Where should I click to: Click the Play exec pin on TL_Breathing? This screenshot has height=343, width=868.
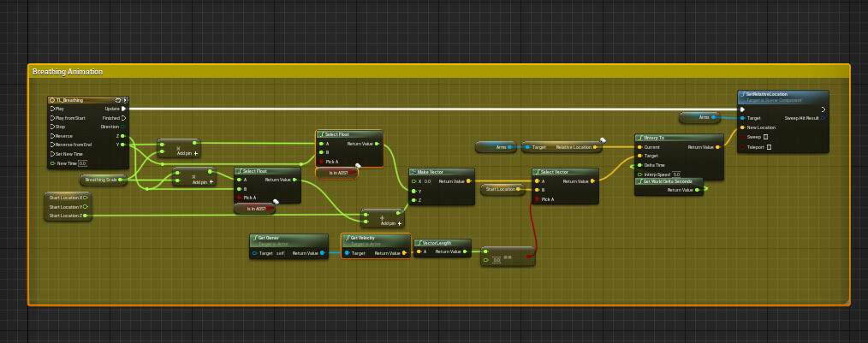52,109
